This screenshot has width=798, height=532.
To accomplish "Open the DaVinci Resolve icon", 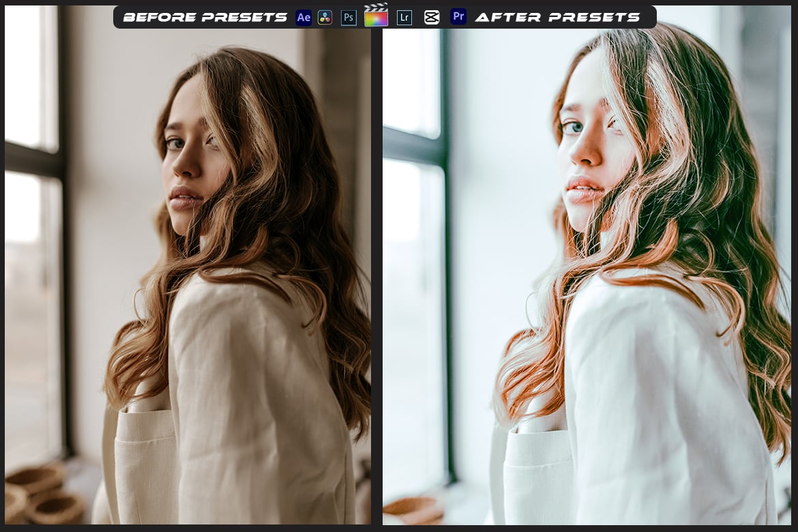I will click(325, 17).
